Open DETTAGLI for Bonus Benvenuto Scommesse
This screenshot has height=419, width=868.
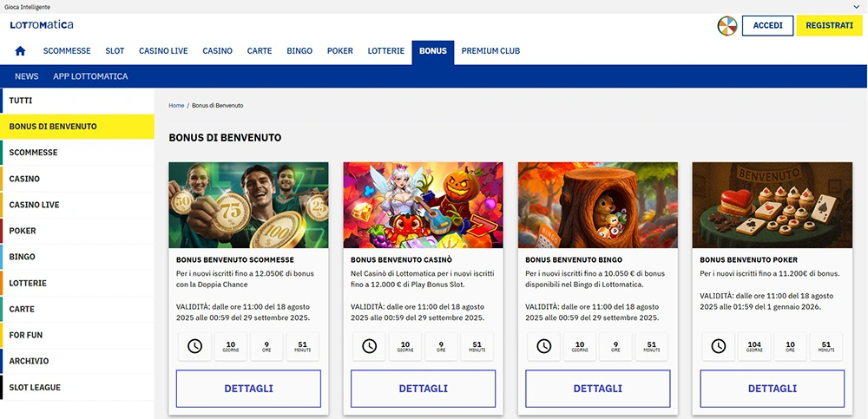pyautogui.click(x=248, y=389)
